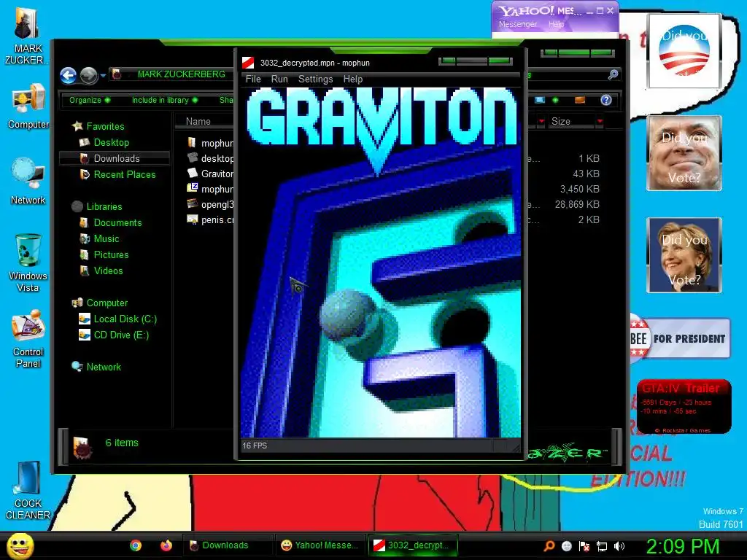Viewport: 747px width, 560px height.
Task: Click the folder icon in the address bar
Action: [116, 74]
